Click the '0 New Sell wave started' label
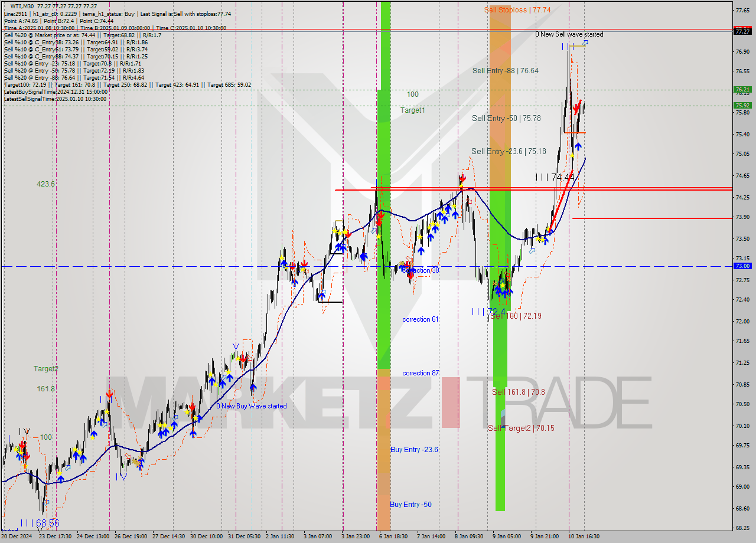Viewport: 756px width, 543px height. (569, 34)
